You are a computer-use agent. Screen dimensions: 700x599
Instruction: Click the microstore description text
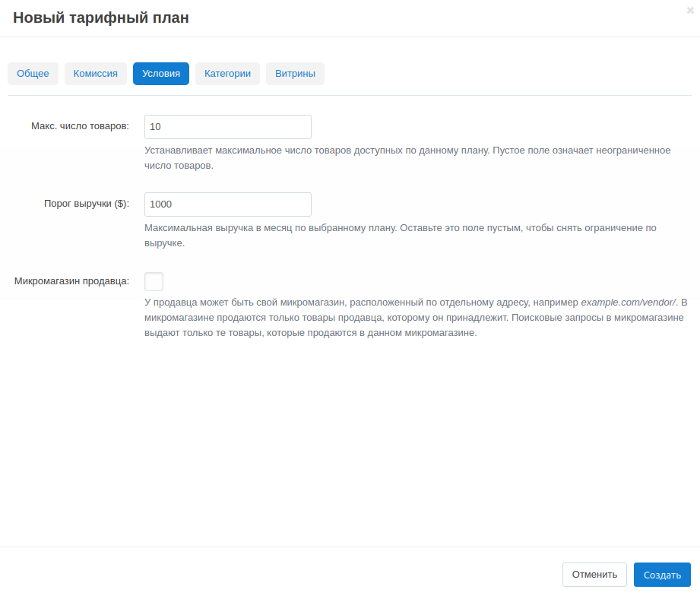415,318
